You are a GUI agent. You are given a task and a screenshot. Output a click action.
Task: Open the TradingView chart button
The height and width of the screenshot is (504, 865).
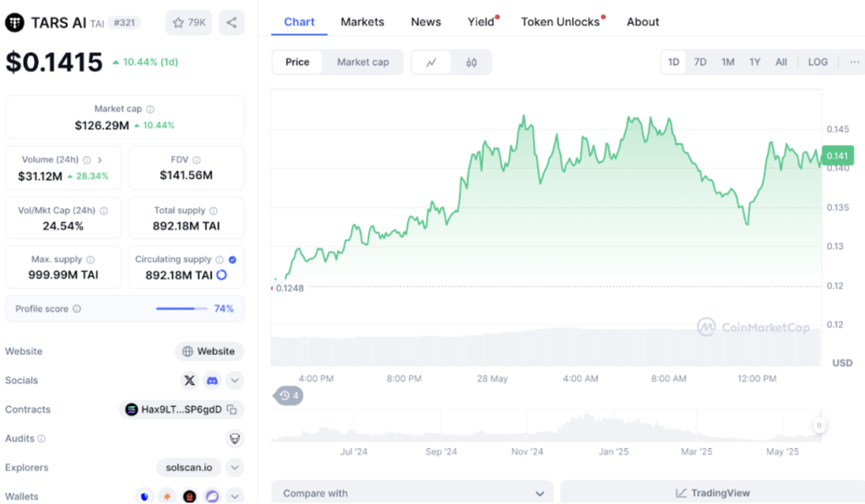[x=713, y=493]
